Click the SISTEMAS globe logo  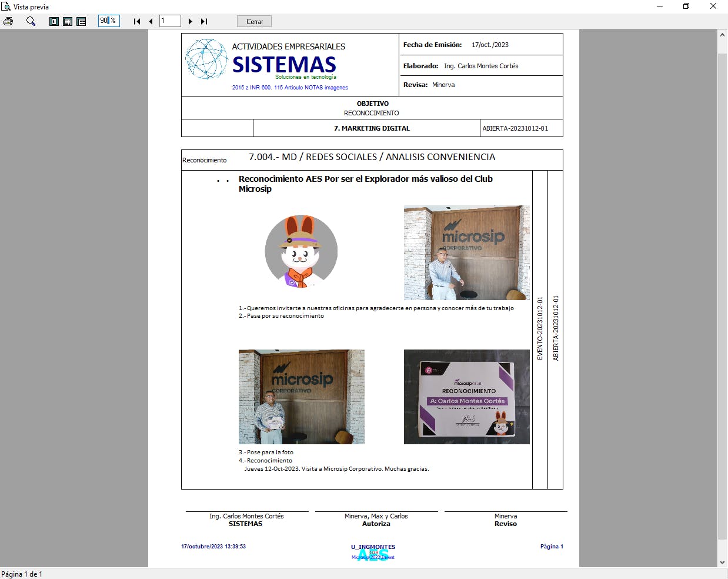[206, 59]
